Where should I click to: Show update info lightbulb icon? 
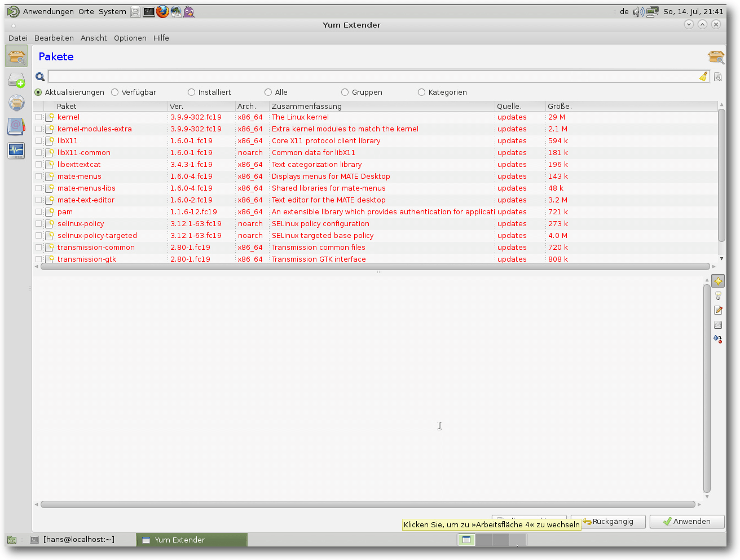(x=718, y=296)
